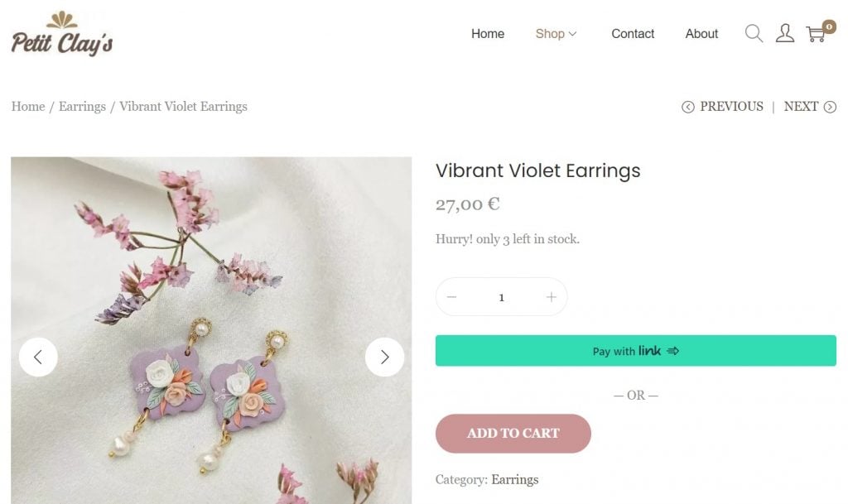The width and height of the screenshot is (848, 504).
Task: Click the previous-product circular arrow icon
Action: coord(688,107)
